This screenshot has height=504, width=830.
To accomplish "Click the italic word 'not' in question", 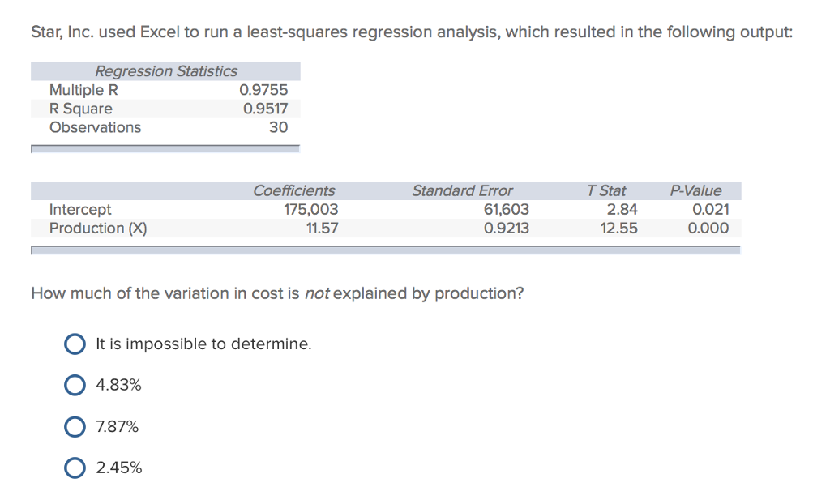I will click(317, 293).
